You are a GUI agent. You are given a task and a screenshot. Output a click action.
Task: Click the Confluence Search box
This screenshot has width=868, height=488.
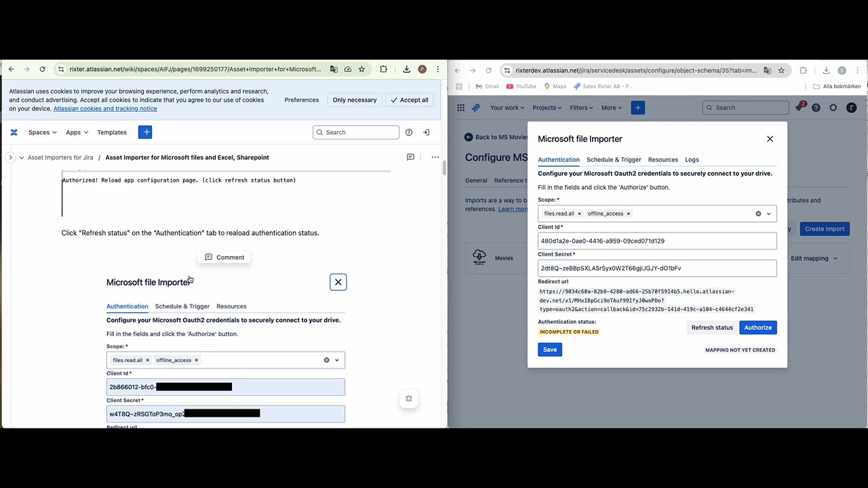[355, 132]
